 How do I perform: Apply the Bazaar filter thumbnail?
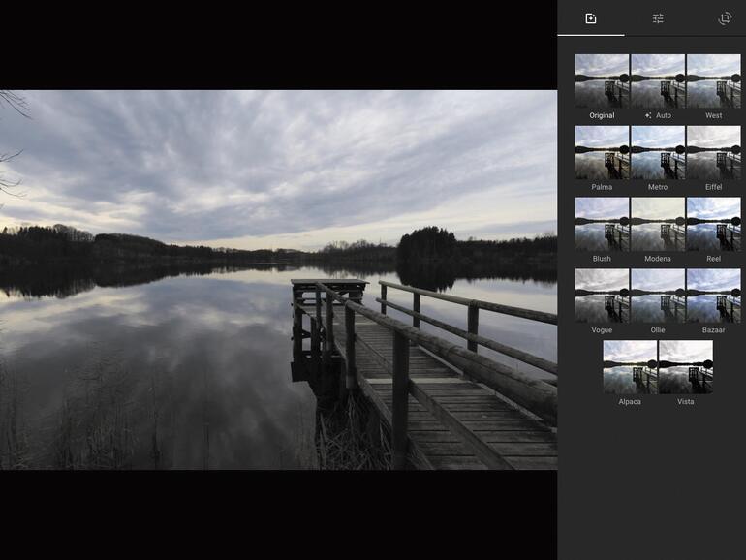point(714,296)
